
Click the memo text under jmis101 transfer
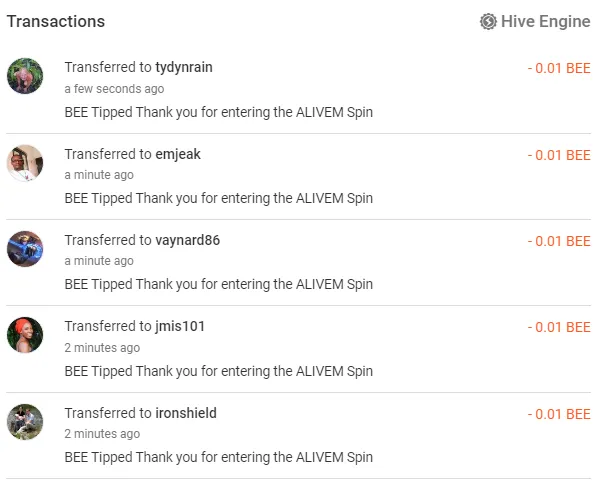pyautogui.click(x=218, y=371)
